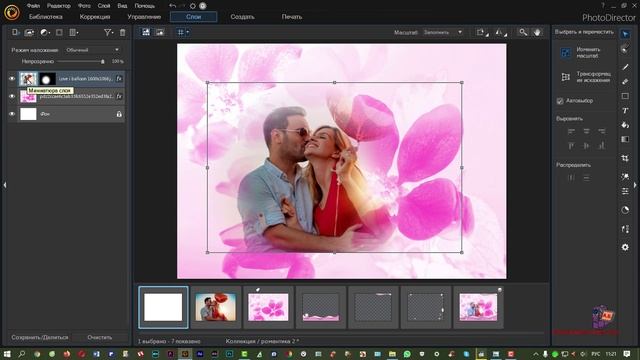Click scale transform icon "Изменить масштаб"
This screenshot has height=360, width=640.
[565, 53]
